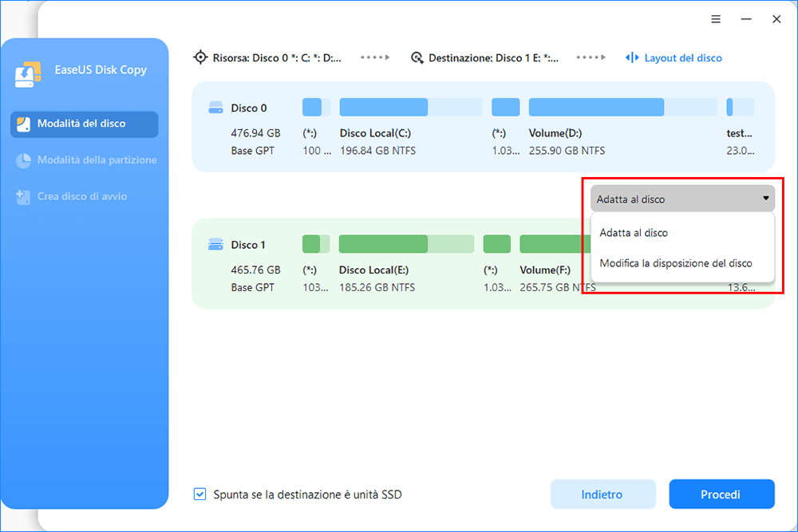This screenshot has height=532, width=798.
Task: Click 196.84 GB NTFS text
Action: click(x=377, y=151)
